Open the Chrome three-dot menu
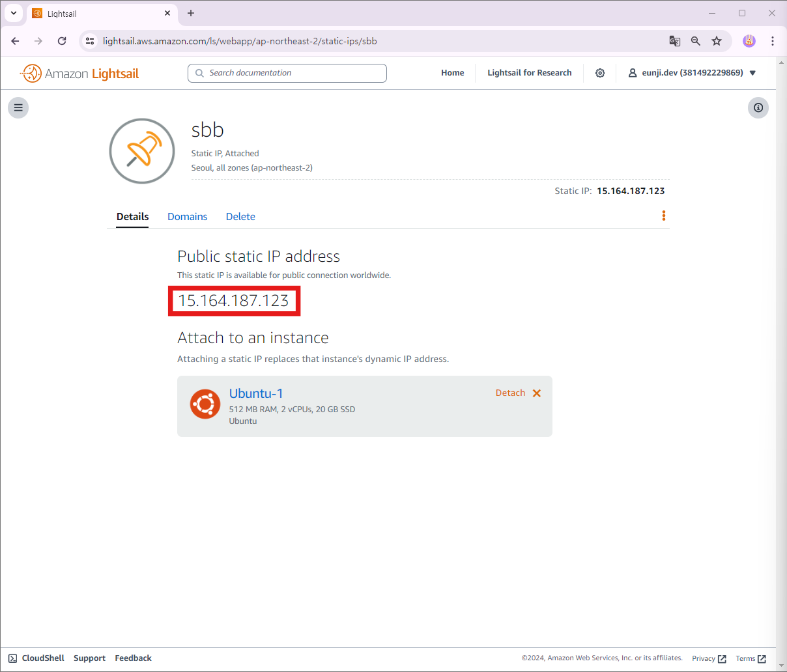Viewport: 787px width, 672px height. tap(773, 41)
